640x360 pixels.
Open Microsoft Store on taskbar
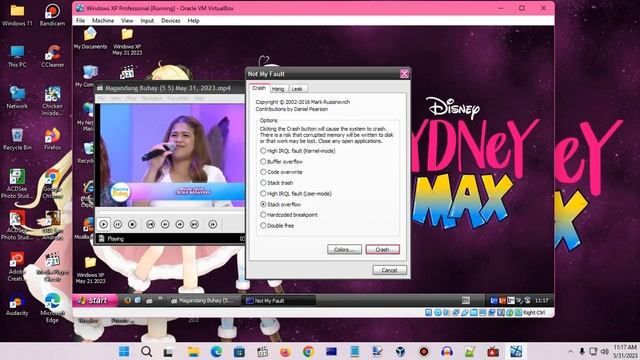tap(239, 351)
